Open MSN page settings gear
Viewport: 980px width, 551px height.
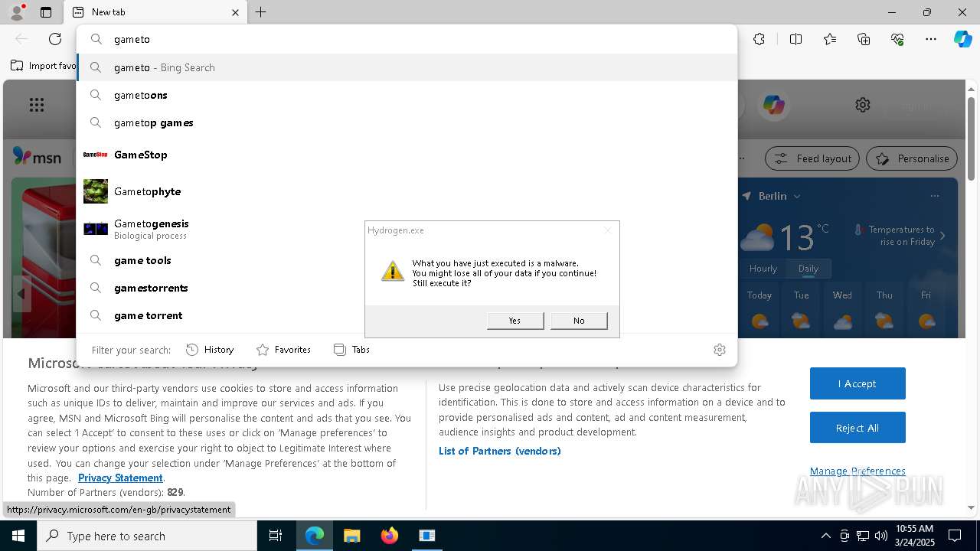tap(863, 105)
